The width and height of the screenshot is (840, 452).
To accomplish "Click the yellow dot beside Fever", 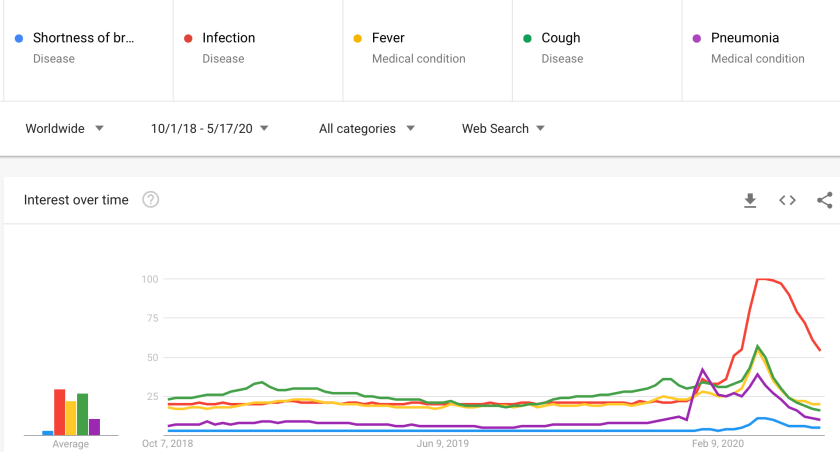I will point(358,39).
